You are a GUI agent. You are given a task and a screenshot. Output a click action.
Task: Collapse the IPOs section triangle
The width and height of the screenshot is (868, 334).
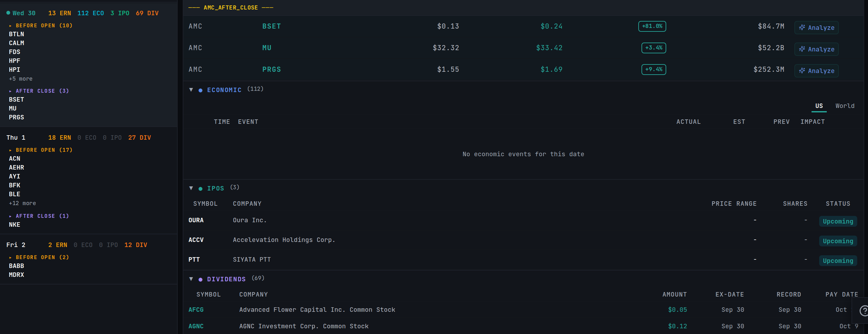coord(191,188)
